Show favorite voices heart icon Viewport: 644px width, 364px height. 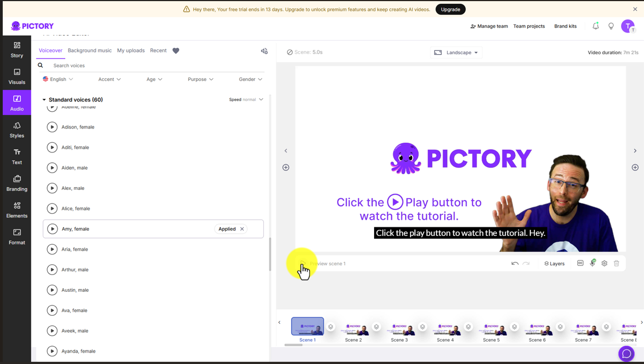pos(176,51)
